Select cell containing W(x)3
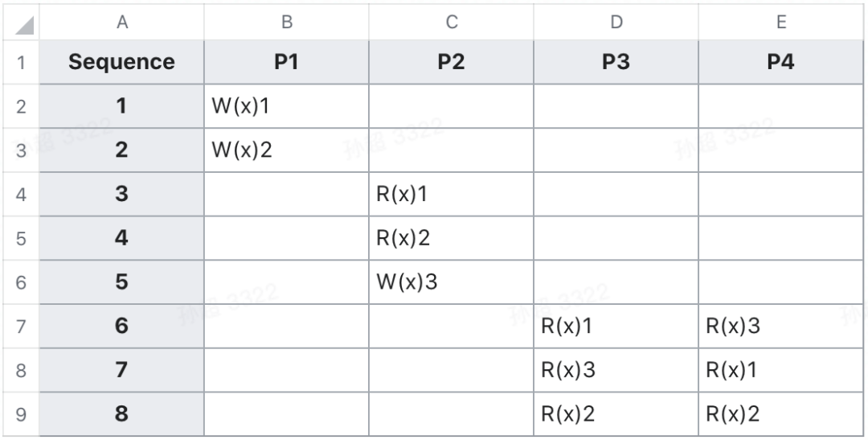The image size is (868, 440). click(451, 282)
